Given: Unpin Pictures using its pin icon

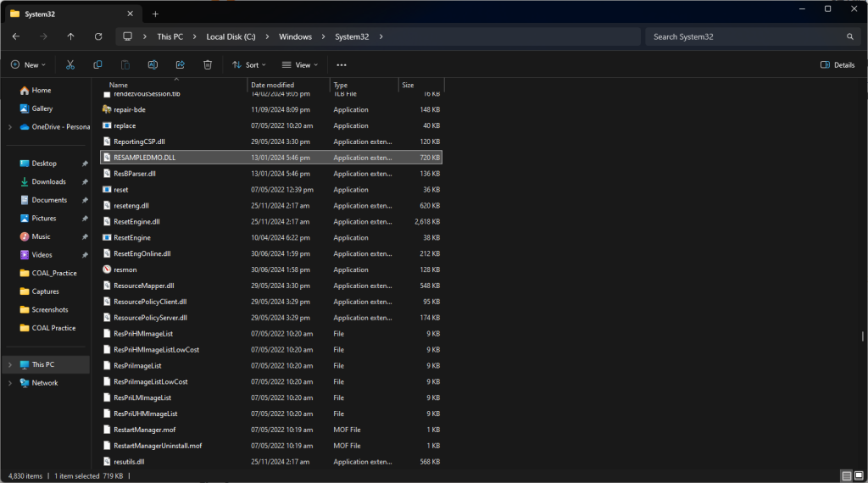Looking at the screenshot, I should coord(85,219).
